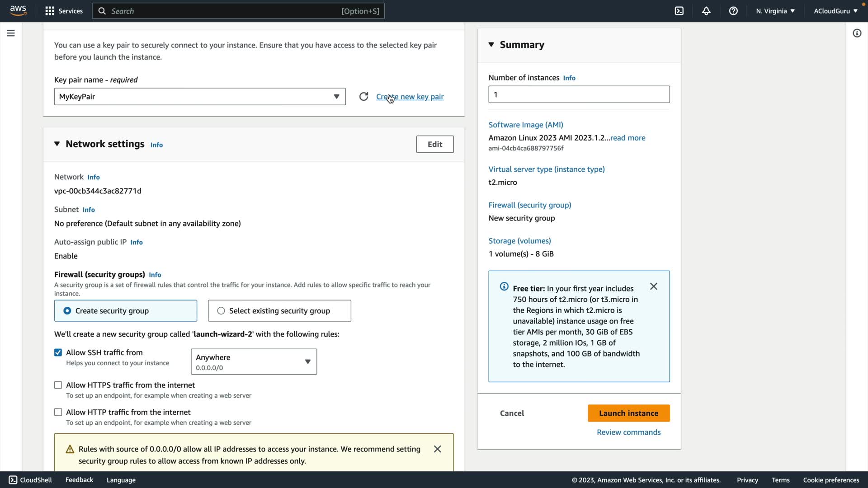Open the help question mark icon
This screenshot has height=488, width=868.
(733, 11)
